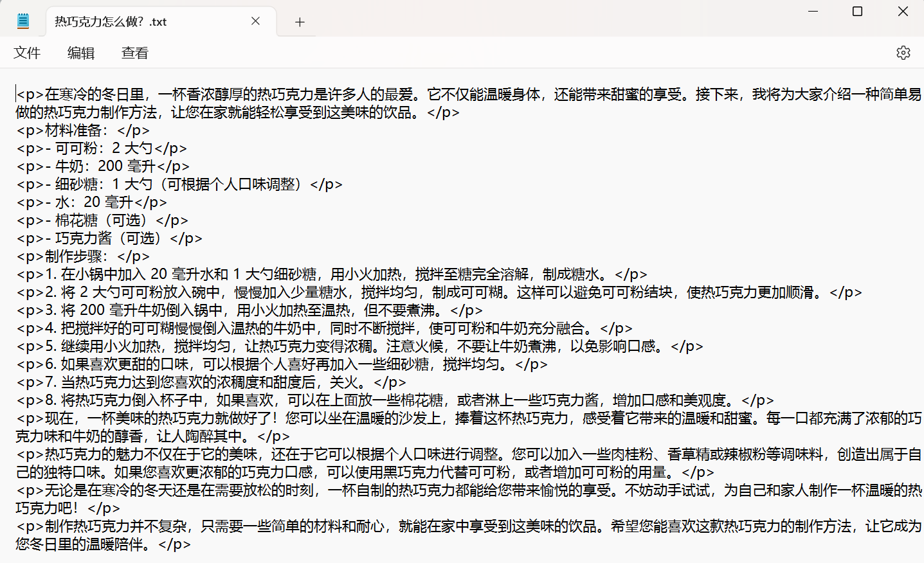Click step 4 line about 搅拌好的可可糊
924x563 pixels.
coord(325,328)
